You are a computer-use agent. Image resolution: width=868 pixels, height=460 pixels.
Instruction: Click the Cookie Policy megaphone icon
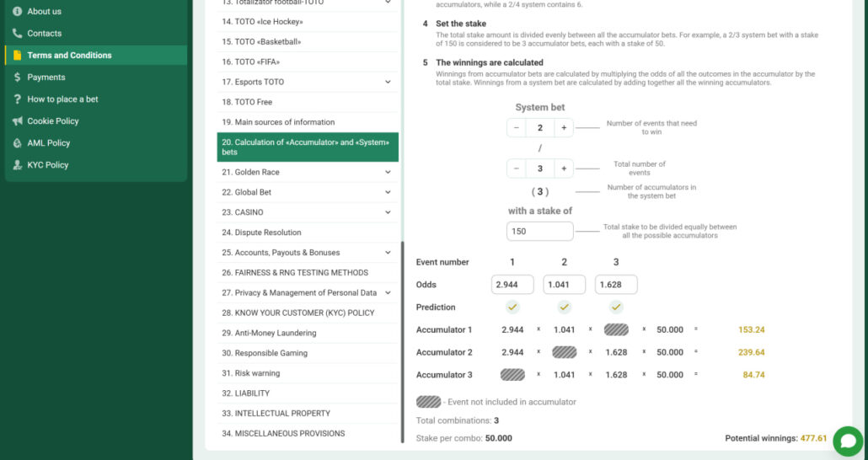coord(17,121)
